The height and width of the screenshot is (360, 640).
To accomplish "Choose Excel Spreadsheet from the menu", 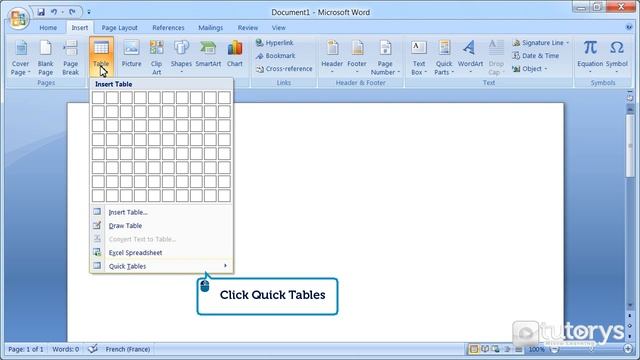I will [x=162, y=253].
